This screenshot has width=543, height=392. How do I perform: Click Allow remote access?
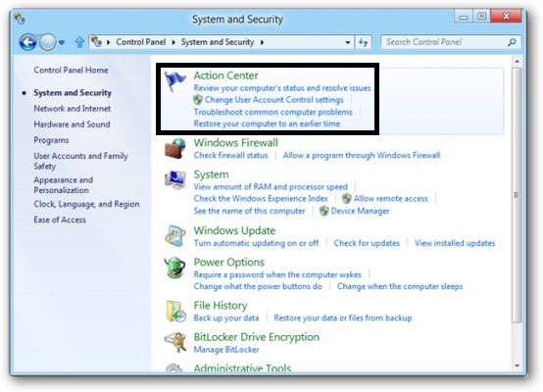[x=391, y=198]
